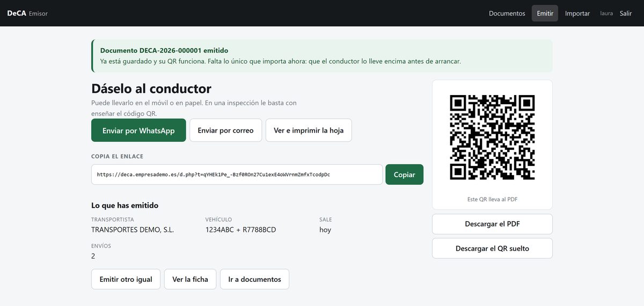The image size is (644, 306).
Task: Log out with the Salir link
Action: click(x=626, y=13)
